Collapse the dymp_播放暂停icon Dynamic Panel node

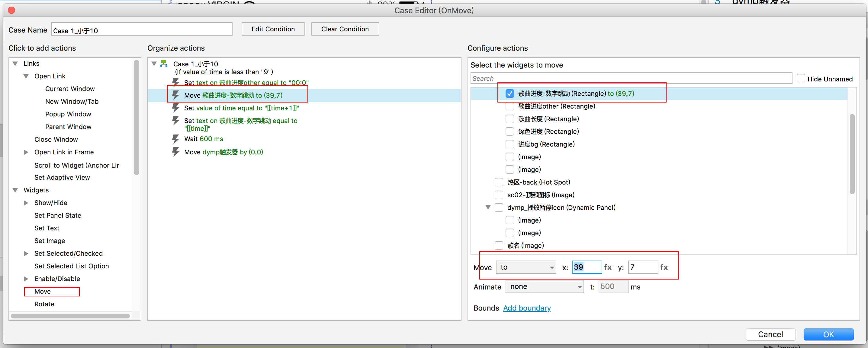(487, 207)
